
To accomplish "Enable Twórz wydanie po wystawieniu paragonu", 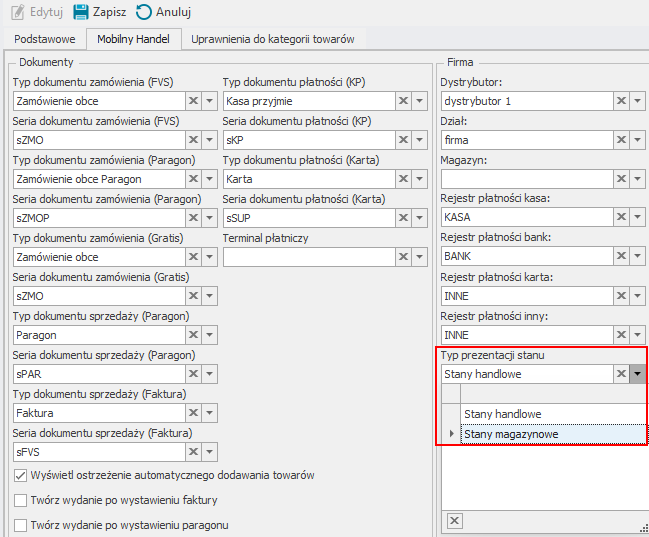I will tap(20, 525).
